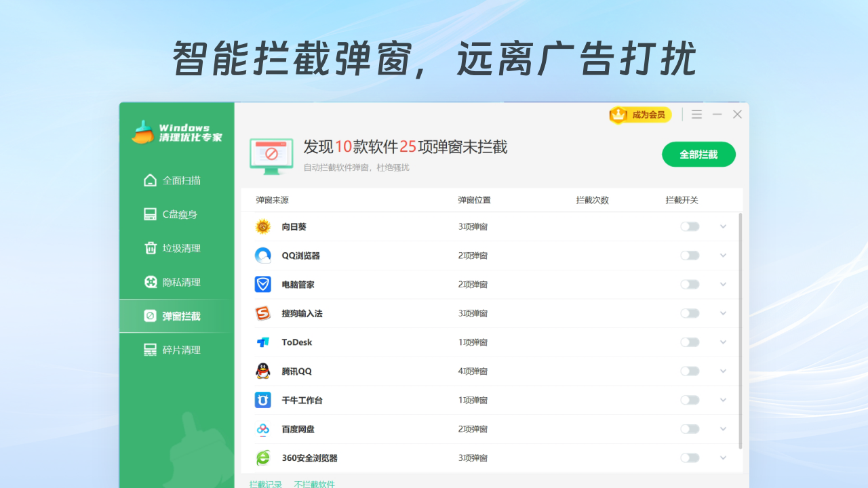
Task: Click the 向日葵 application icon
Action: coord(262,226)
